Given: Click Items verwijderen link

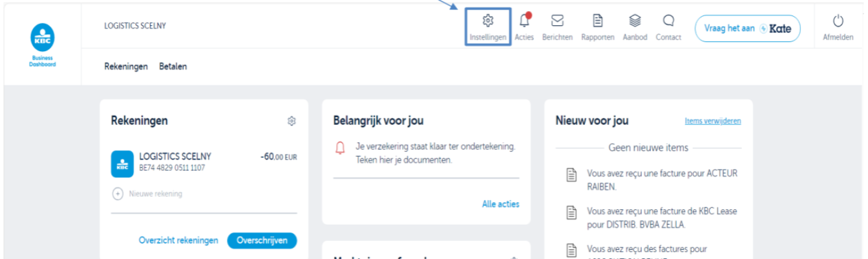Looking at the screenshot, I should (712, 121).
